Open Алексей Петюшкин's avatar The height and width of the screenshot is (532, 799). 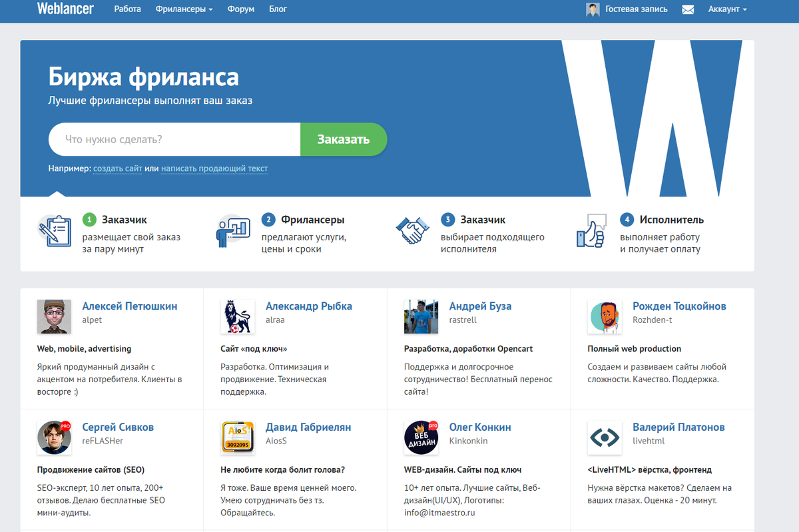coord(54,316)
